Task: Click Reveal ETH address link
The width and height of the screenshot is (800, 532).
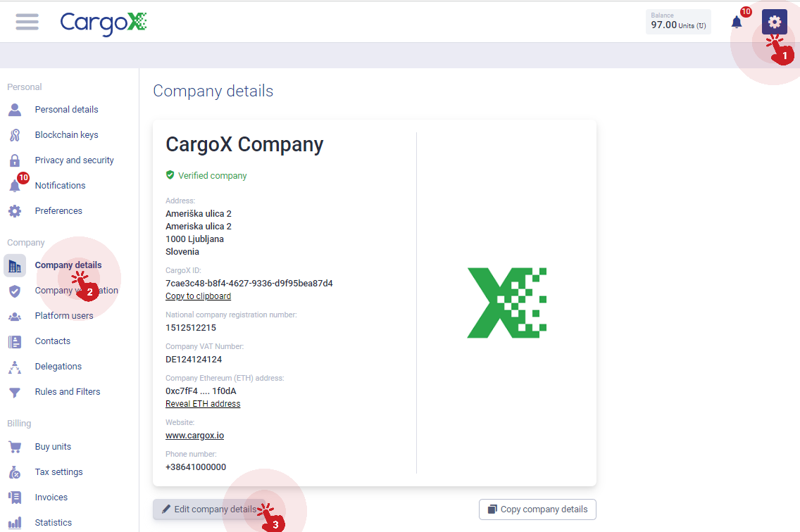Action: (x=203, y=404)
